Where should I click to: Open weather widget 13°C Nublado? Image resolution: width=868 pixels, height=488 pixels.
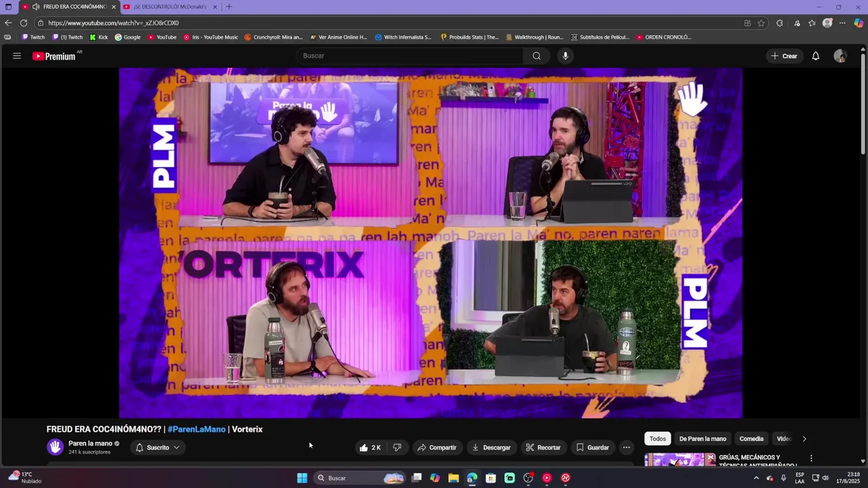(24, 478)
